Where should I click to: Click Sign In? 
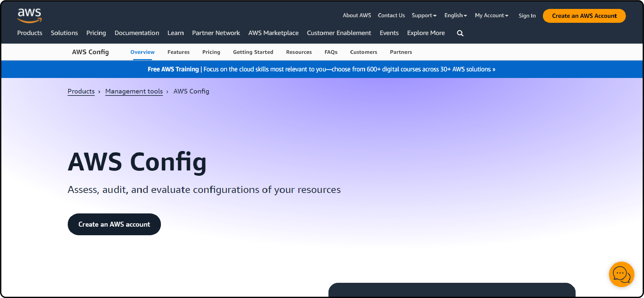(527, 16)
